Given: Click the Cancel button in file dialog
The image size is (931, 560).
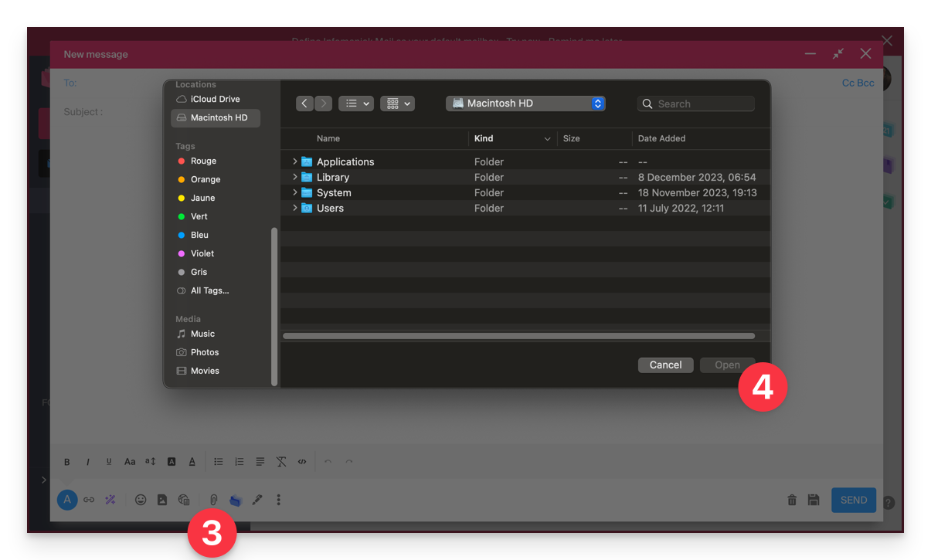Looking at the screenshot, I should tap(665, 365).
